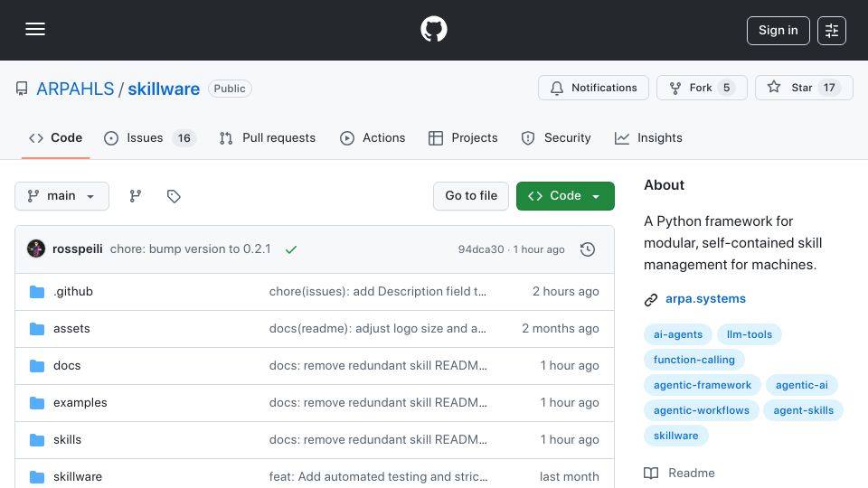Open the examples folder
This screenshot has width=868, height=488.
(80, 403)
